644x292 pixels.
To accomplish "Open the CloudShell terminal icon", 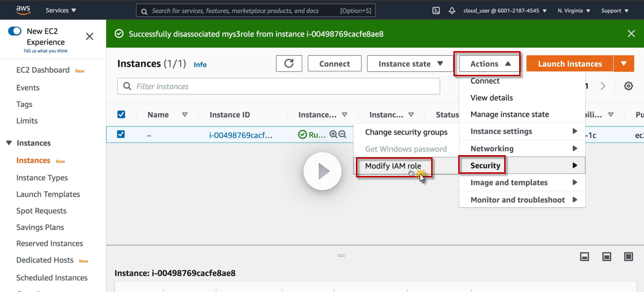I will click(436, 11).
